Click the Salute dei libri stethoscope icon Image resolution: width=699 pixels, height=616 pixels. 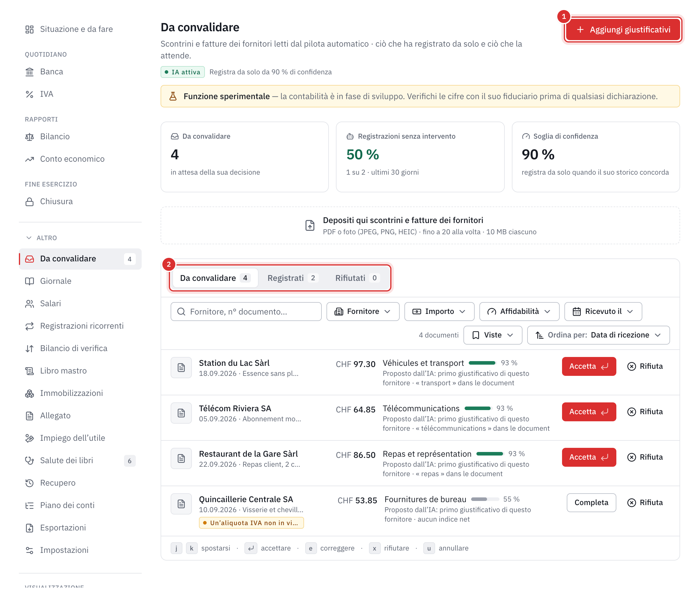pos(30,461)
